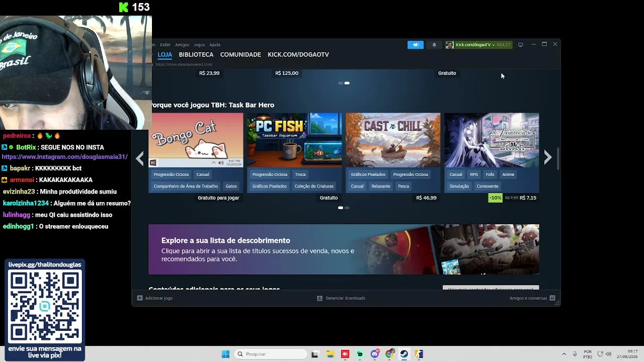Open Google Chrome from the taskbar
644x362 pixels.
(389, 354)
